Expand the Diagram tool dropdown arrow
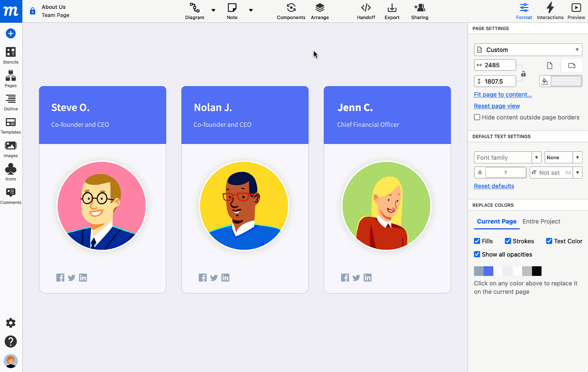Screen dimensions: 588x372 coord(213,11)
